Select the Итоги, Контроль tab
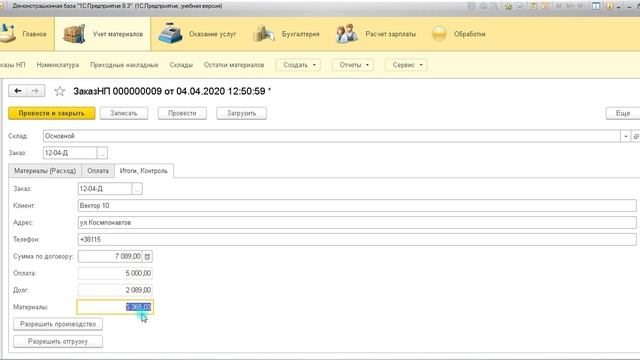The image size is (640, 360). coord(144,171)
